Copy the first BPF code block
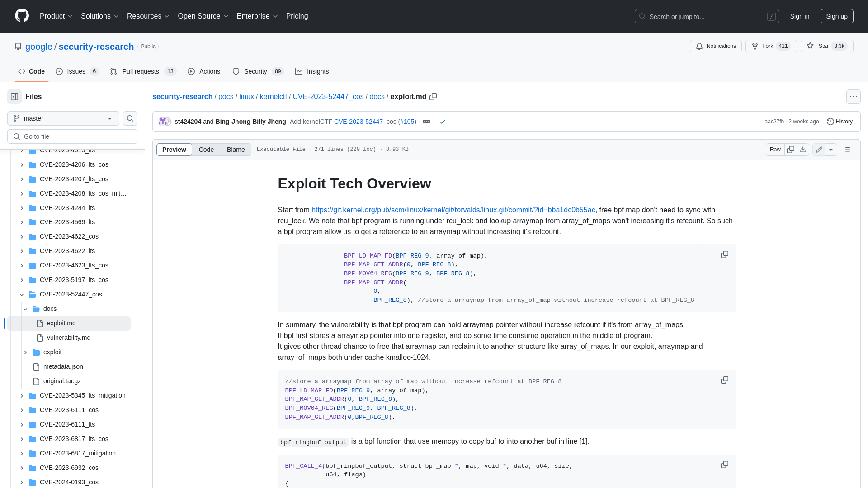This screenshot has height=488, width=868. click(x=724, y=255)
